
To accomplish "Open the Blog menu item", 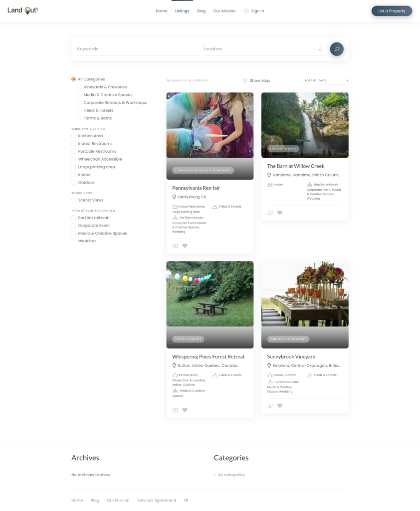I will coord(202,11).
